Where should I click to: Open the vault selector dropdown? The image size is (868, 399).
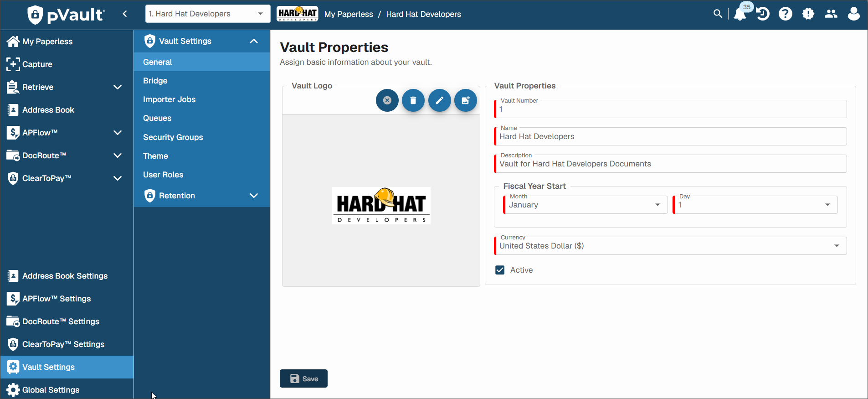pos(208,14)
